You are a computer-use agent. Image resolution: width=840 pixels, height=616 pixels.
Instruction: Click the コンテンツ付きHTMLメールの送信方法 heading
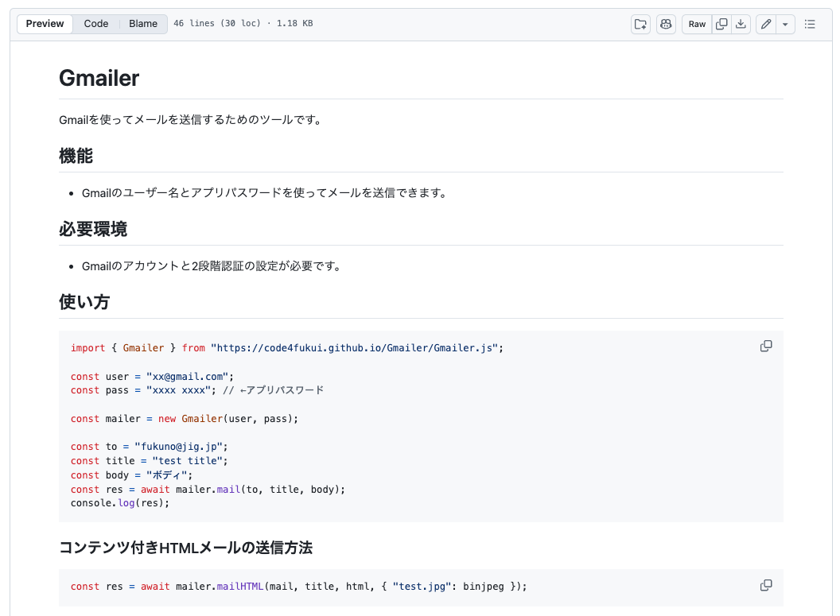185,548
